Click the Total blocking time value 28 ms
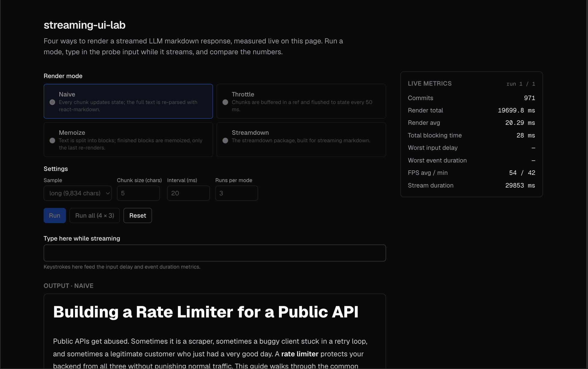The image size is (588, 369). click(526, 135)
